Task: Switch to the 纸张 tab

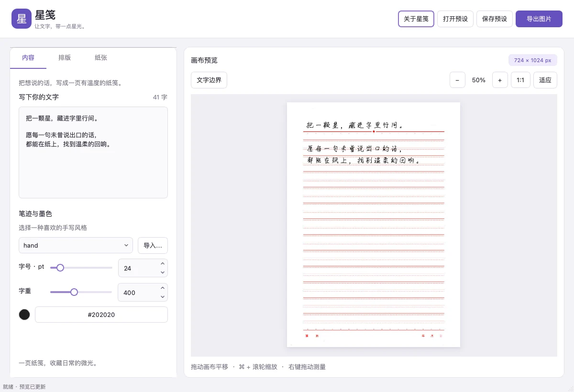Action: [101, 58]
